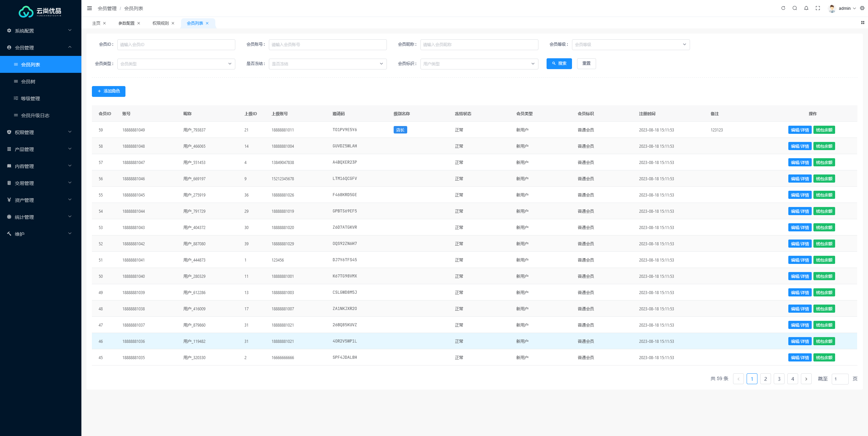The width and height of the screenshot is (868, 436).
Task: Go to previous page arrow
Action: coord(738,379)
